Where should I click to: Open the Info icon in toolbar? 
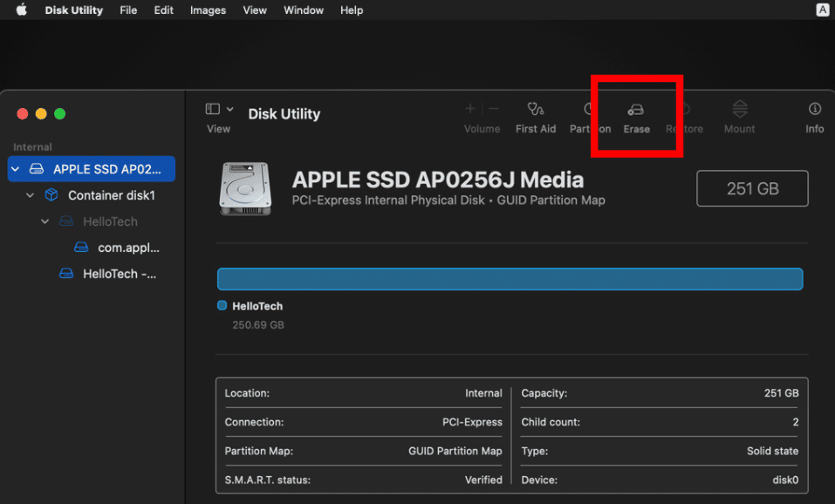(815, 109)
